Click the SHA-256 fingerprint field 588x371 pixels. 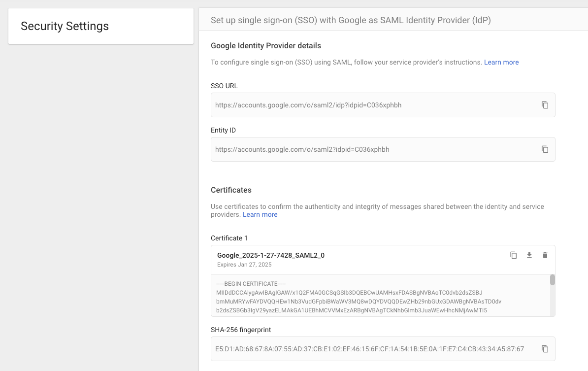point(383,349)
